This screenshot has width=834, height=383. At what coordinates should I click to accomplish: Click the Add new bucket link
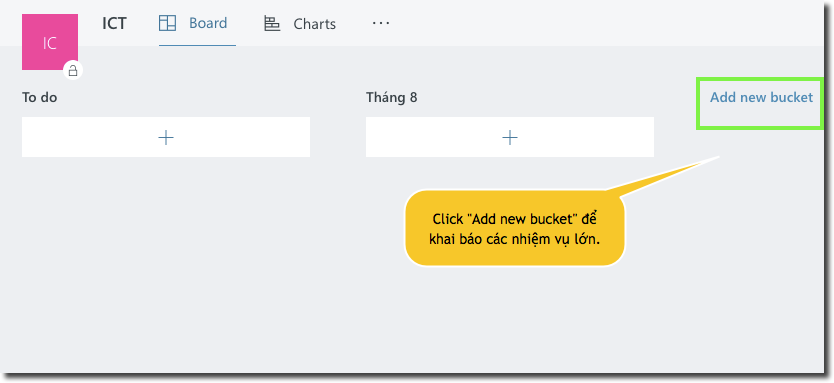[x=762, y=97]
